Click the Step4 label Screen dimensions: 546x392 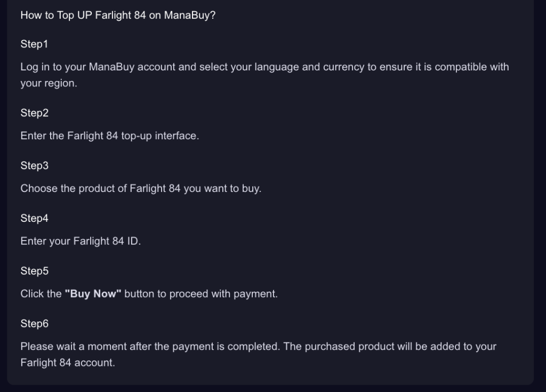[35, 218]
